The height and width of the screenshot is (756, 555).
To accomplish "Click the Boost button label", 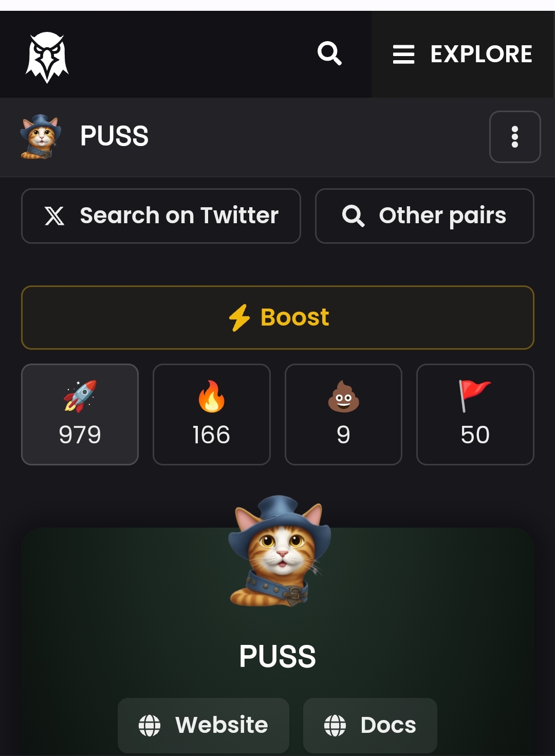I will tap(294, 317).
